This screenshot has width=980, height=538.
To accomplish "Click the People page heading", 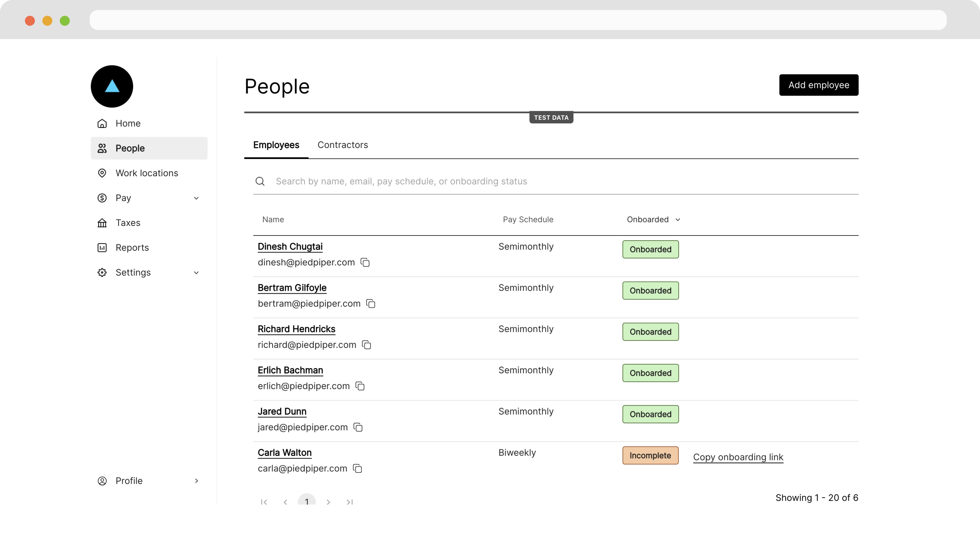I will tap(277, 86).
